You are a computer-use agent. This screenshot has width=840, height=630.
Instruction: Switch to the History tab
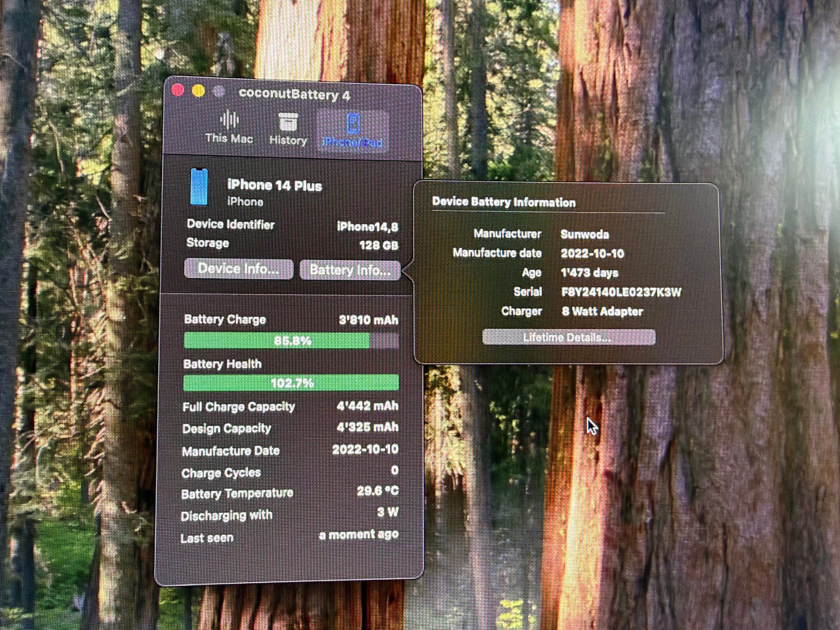(x=288, y=129)
